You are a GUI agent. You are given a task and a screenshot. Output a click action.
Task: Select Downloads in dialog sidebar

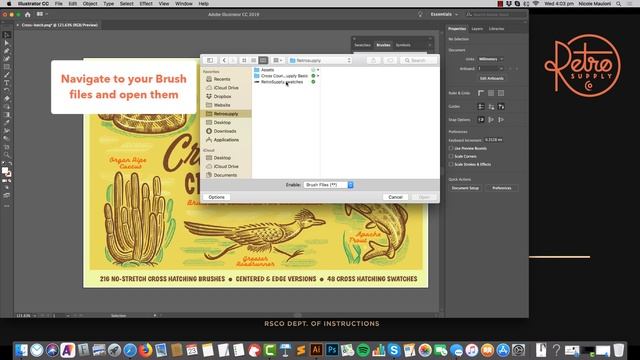point(225,131)
